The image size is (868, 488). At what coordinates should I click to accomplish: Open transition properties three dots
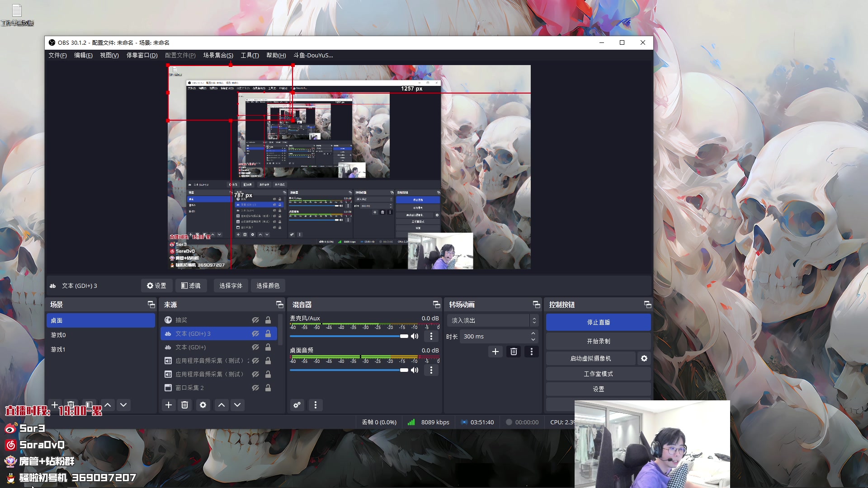(x=532, y=352)
